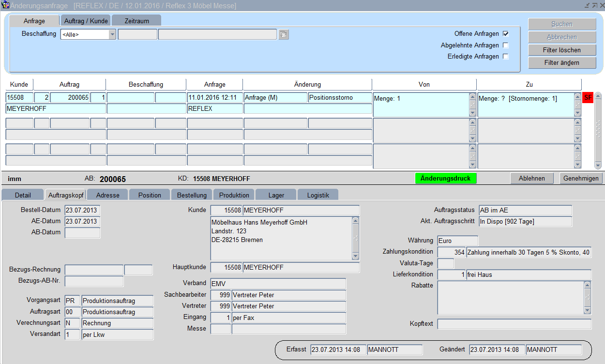
Task: Go to the Logistik tab
Action: (318, 195)
